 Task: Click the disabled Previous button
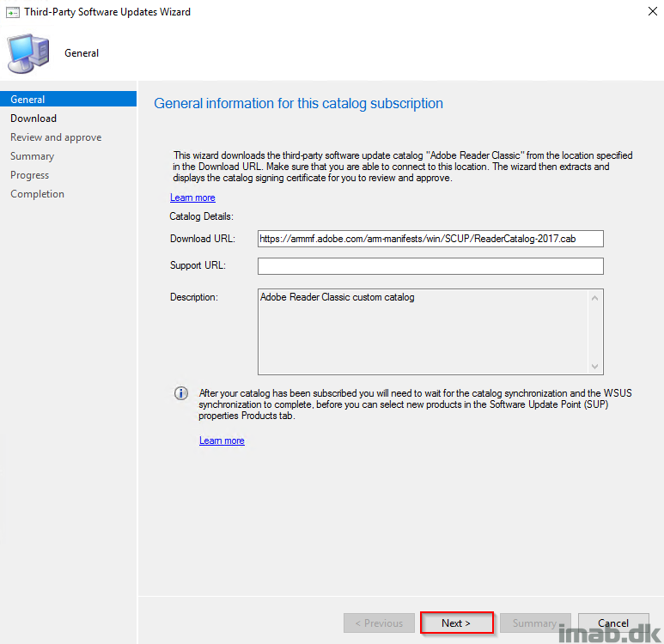379,623
